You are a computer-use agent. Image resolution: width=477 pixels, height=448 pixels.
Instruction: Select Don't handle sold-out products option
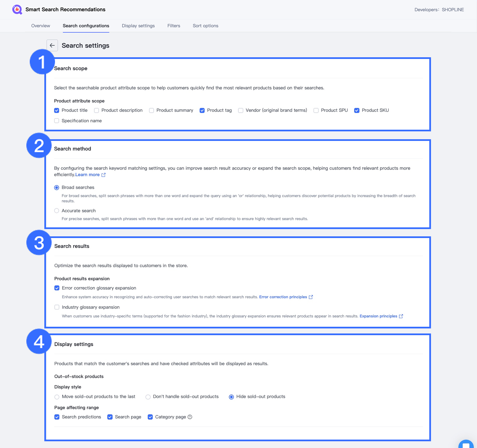[148, 397]
